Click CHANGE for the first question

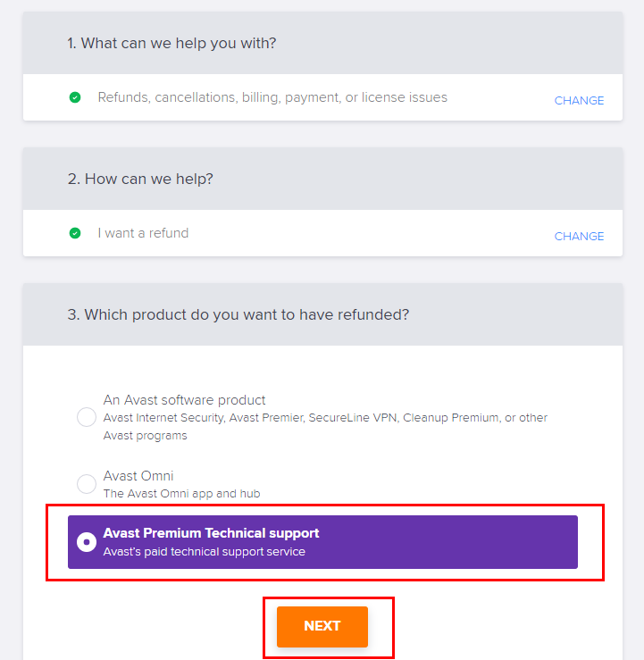click(579, 101)
